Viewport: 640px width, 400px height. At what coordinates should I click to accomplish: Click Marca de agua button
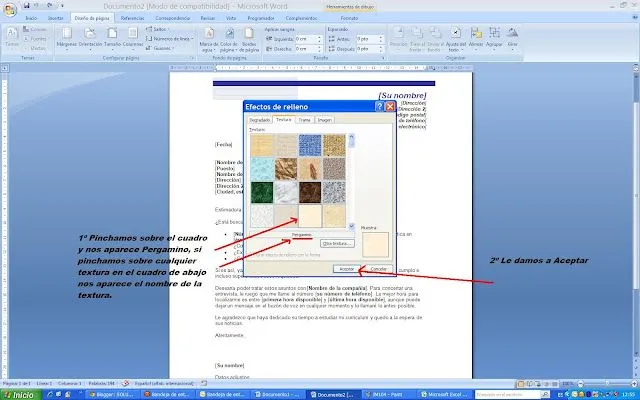[x=209, y=40]
